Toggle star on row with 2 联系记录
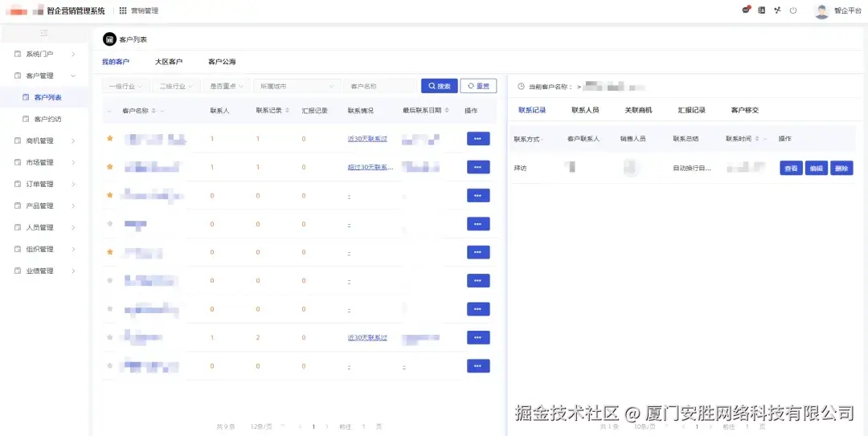868x436 pixels. [x=109, y=337]
